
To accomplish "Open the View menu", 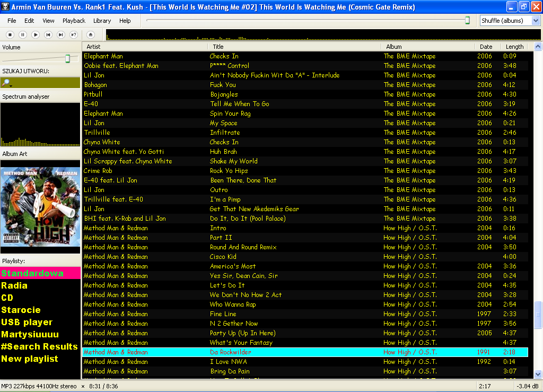I will pyautogui.click(x=48, y=21).
